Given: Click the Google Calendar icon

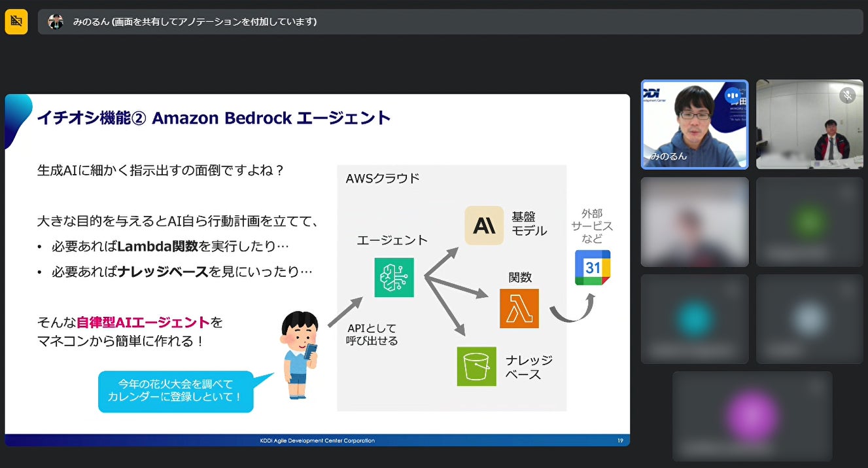Looking at the screenshot, I should click(593, 267).
